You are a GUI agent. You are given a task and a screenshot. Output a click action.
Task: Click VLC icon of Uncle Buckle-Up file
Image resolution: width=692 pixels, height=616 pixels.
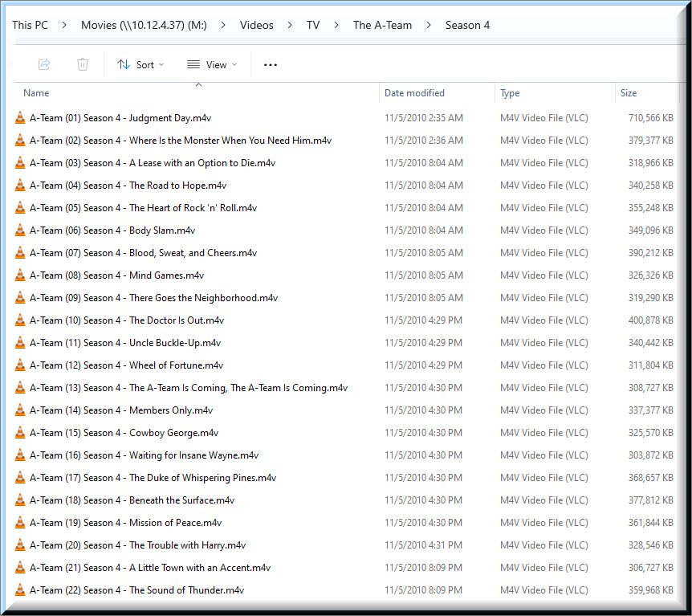(20, 343)
